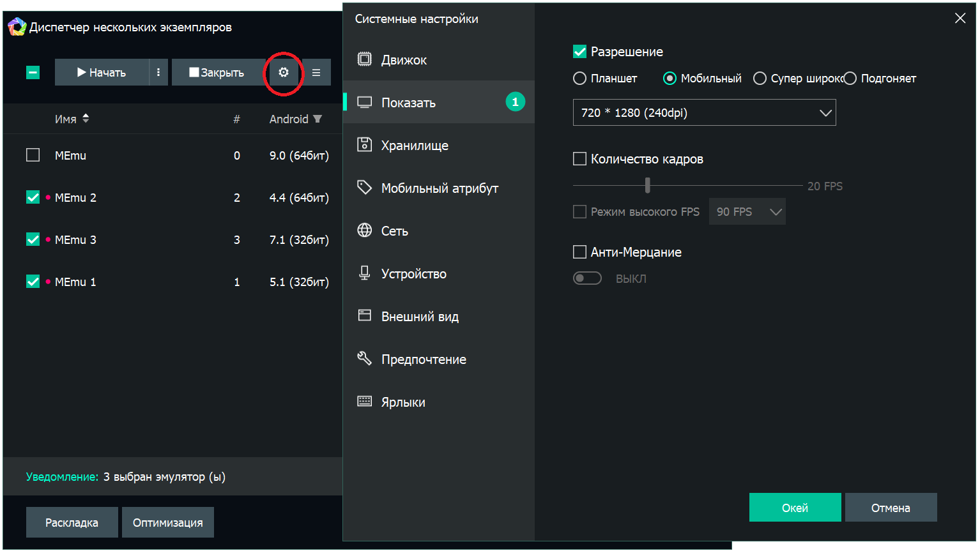
Task: Click the notification badge 1 on Показать
Action: (x=516, y=102)
